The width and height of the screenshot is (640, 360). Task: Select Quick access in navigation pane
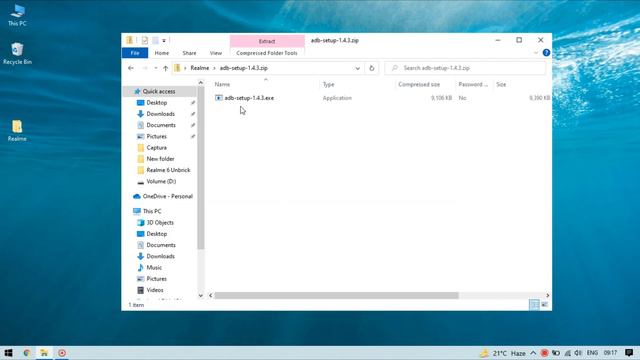(x=159, y=91)
